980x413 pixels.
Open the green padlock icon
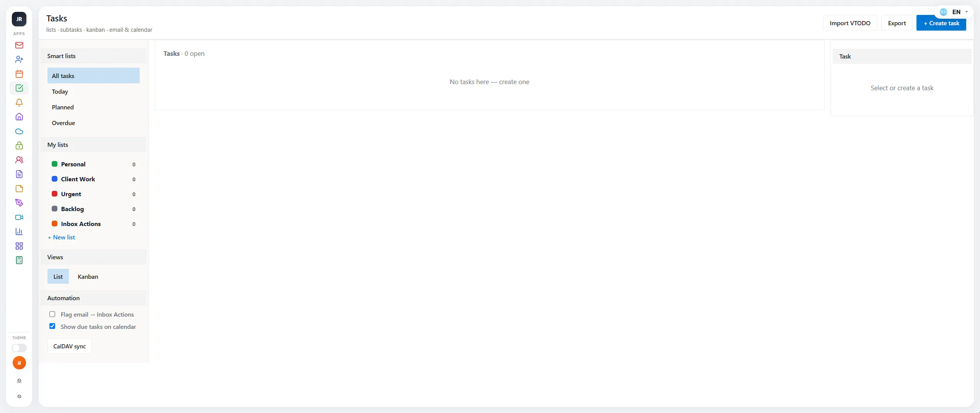coord(19,146)
